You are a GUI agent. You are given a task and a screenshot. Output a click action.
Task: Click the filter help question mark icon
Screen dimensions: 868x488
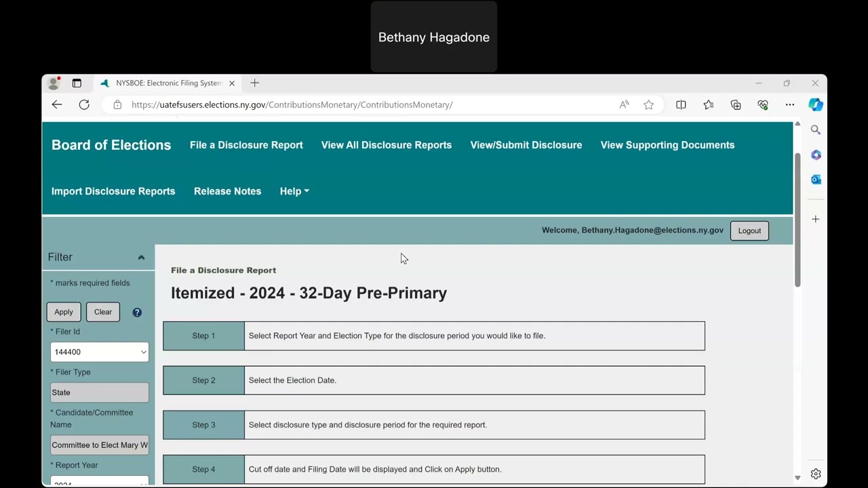pyautogui.click(x=137, y=312)
